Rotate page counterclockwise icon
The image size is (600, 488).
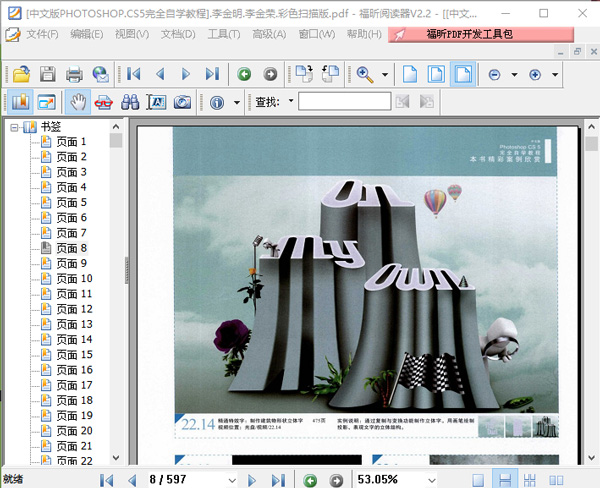[x=330, y=73]
